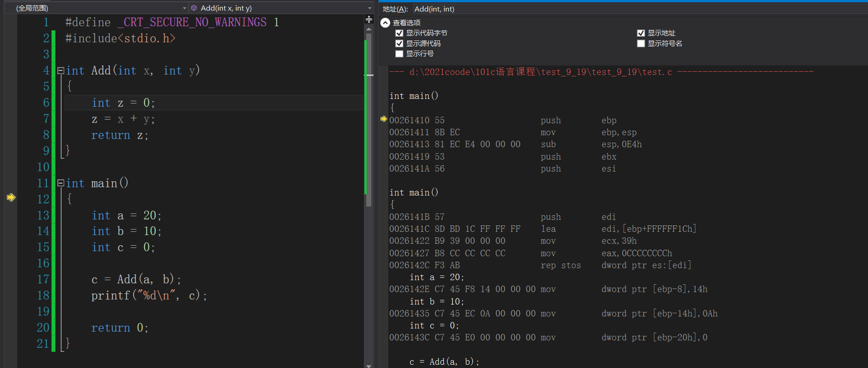The width and height of the screenshot is (868, 368).
Task: Click the 'push esi' instruction row
Action: [503, 169]
